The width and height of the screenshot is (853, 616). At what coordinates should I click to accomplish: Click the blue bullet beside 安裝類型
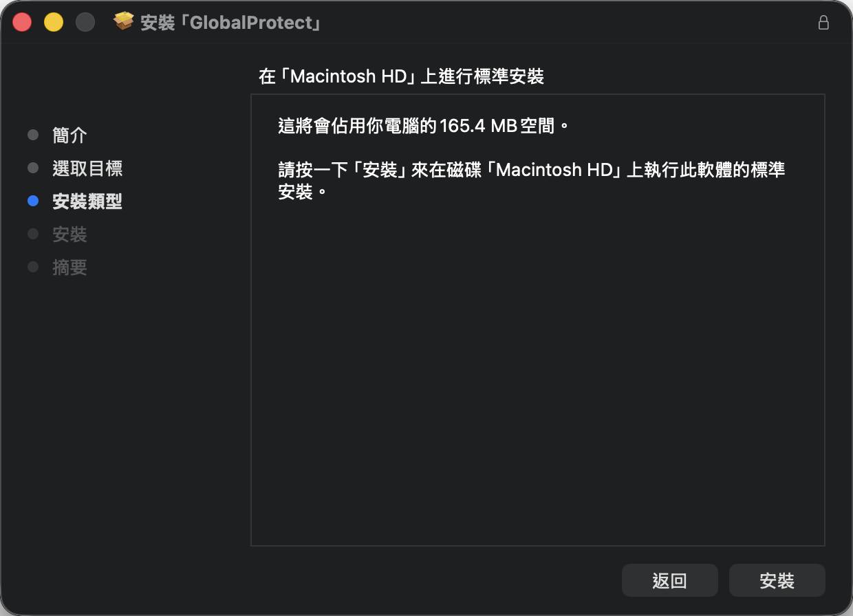coord(33,201)
